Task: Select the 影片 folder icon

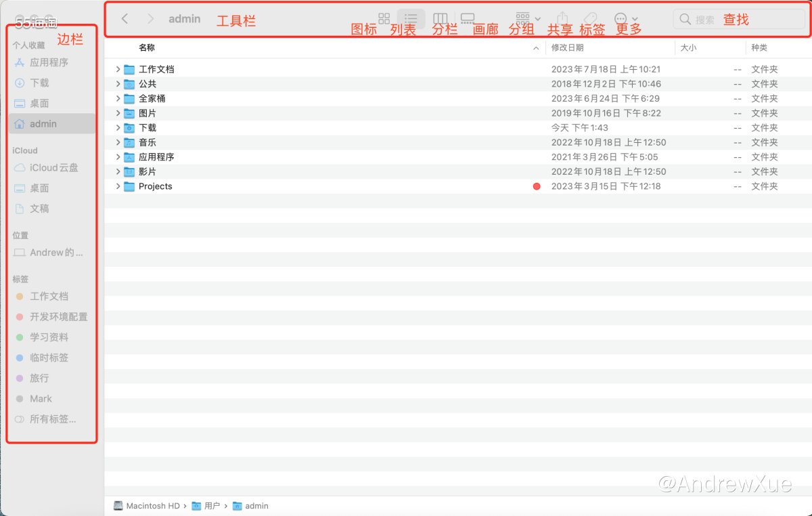Action: point(129,171)
